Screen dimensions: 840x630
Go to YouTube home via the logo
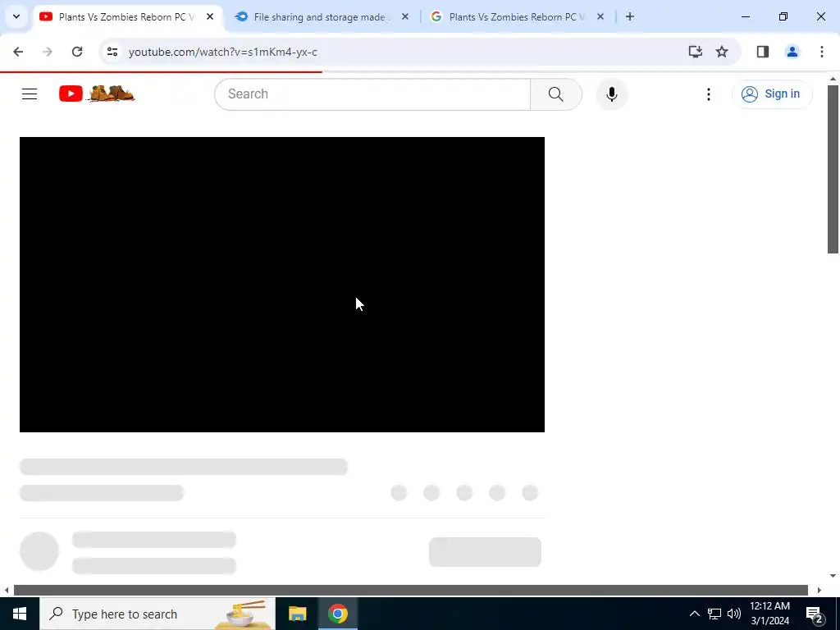(97, 94)
